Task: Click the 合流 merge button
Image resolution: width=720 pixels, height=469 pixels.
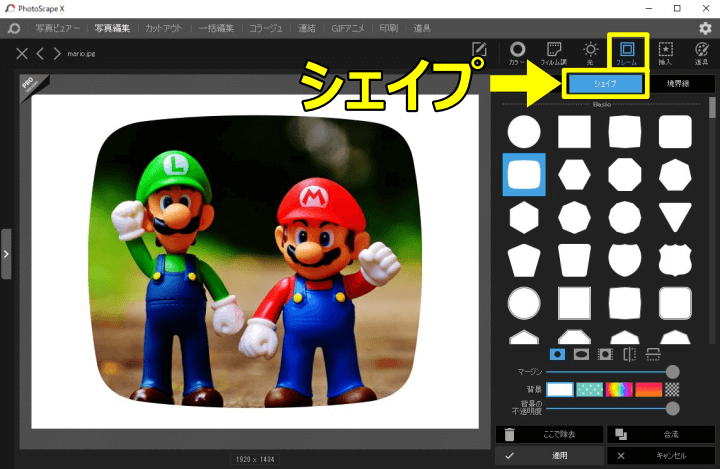Action: (x=661, y=434)
